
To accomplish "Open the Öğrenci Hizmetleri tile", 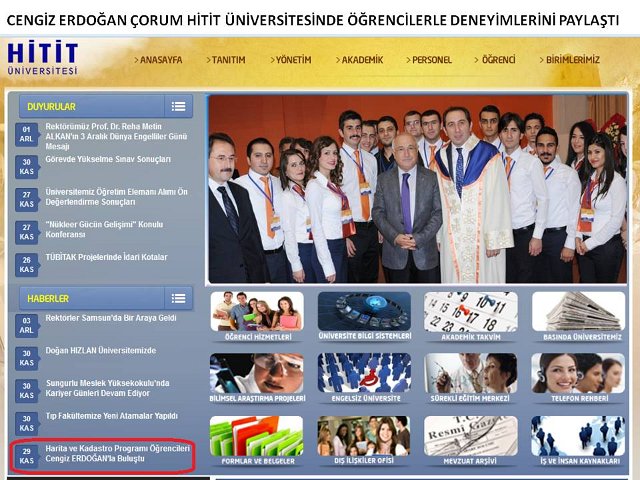I will pyautogui.click(x=257, y=316).
